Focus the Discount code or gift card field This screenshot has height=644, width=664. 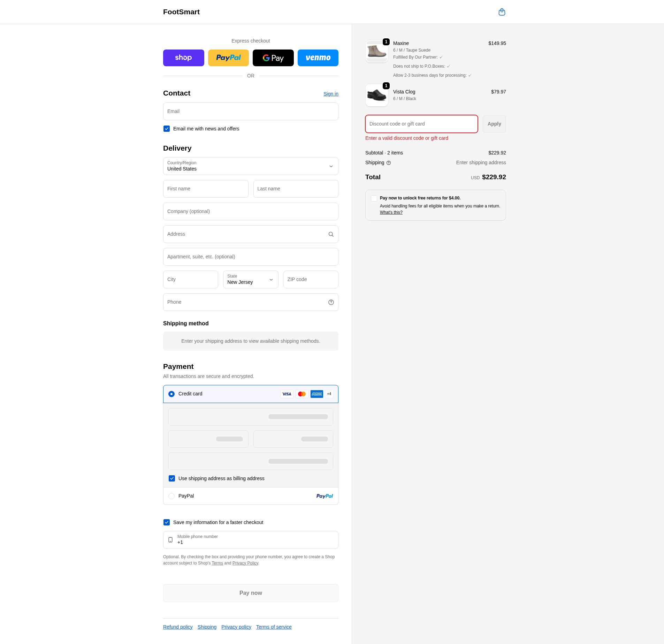pyautogui.click(x=421, y=124)
